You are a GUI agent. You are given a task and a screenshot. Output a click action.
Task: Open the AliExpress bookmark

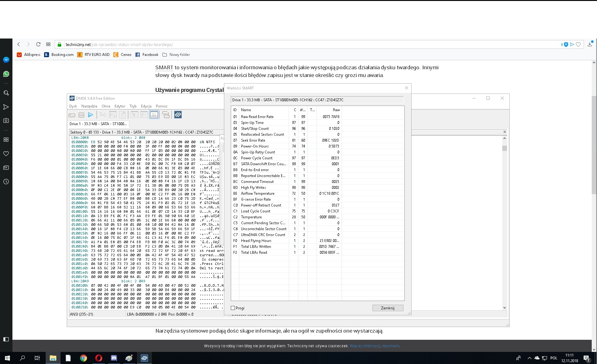pos(29,55)
